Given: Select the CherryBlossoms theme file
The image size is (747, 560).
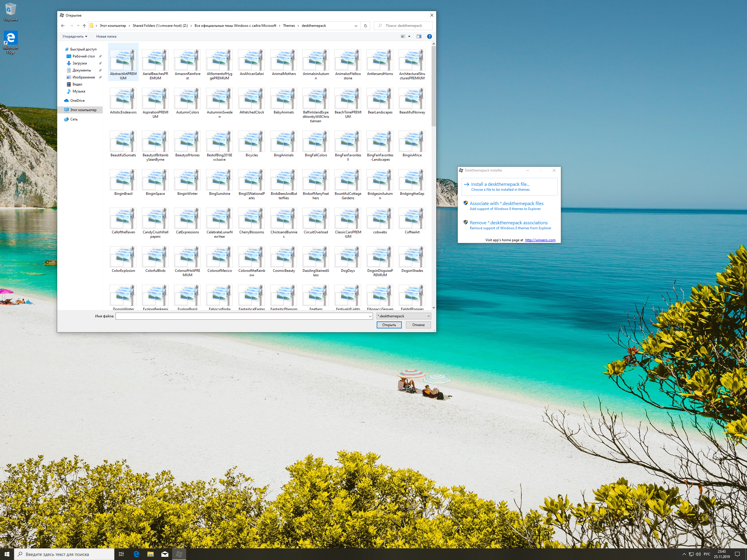Looking at the screenshot, I should click(x=252, y=221).
